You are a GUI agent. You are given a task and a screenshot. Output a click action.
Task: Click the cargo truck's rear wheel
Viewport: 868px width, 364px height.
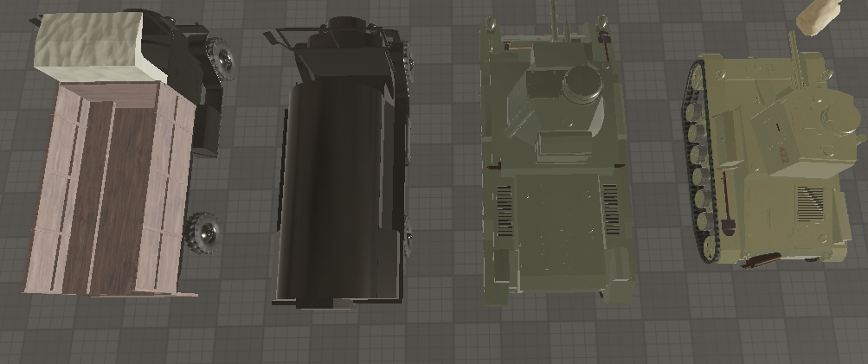pyautogui.click(x=204, y=231)
